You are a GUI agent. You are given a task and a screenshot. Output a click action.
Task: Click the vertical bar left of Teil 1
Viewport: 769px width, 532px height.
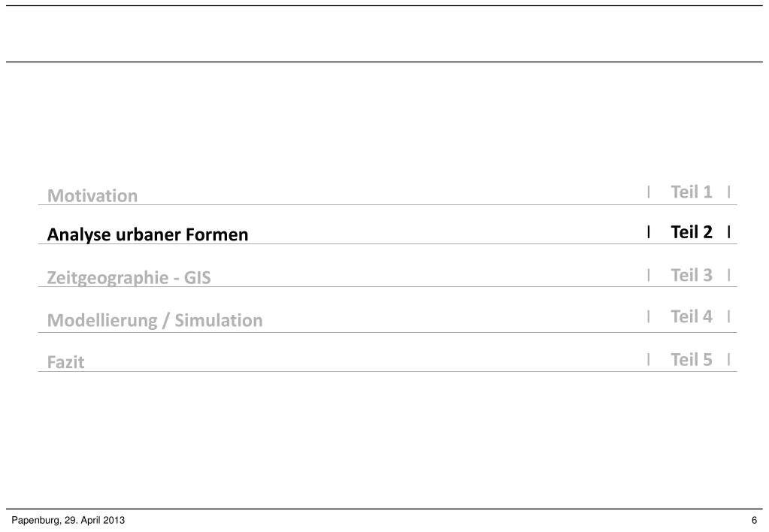pos(648,192)
